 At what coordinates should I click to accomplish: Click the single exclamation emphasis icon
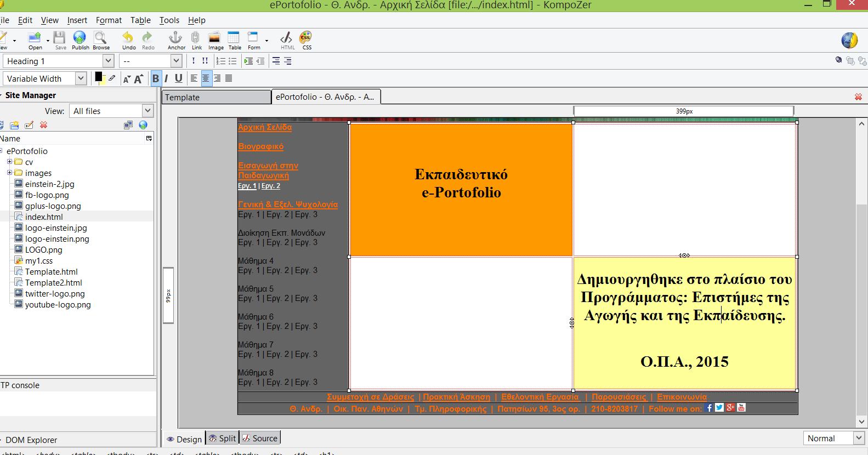[x=194, y=61]
